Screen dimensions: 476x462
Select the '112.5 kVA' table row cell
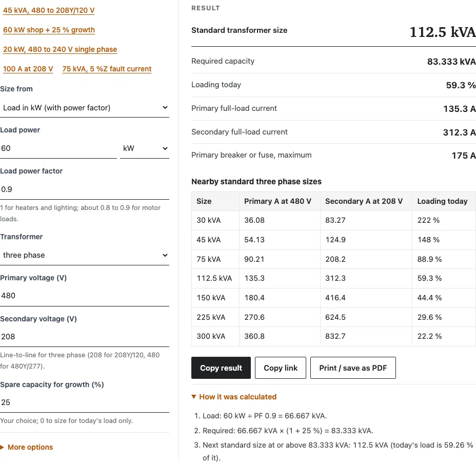click(215, 278)
